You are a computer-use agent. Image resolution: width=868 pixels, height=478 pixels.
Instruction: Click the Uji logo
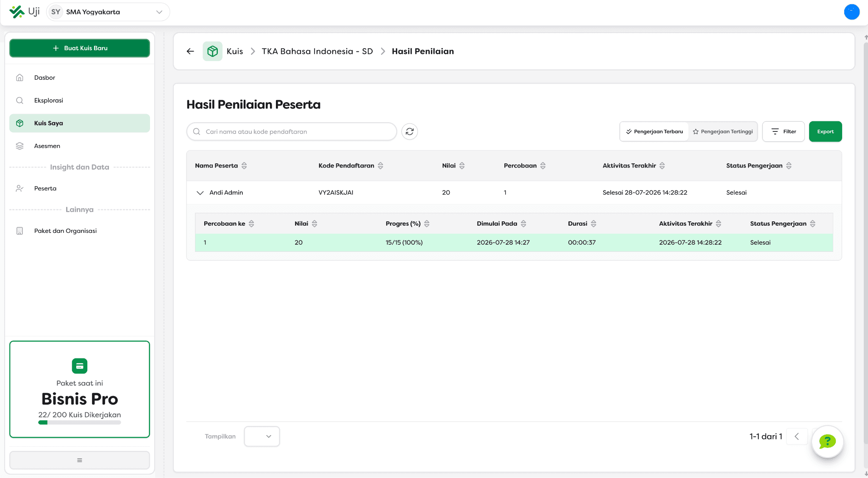tap(25, 12)
